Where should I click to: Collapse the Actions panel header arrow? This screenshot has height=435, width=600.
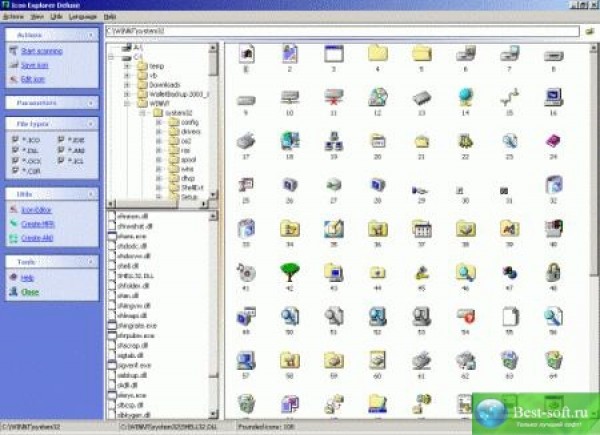tap(91, 35)
